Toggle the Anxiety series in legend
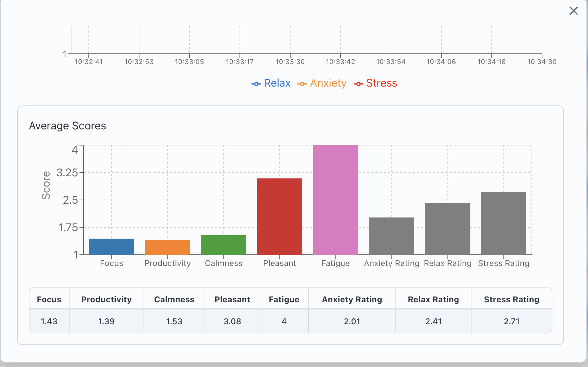Image resolution: width=588 pixels, height=367 pixels. point(322,83)
